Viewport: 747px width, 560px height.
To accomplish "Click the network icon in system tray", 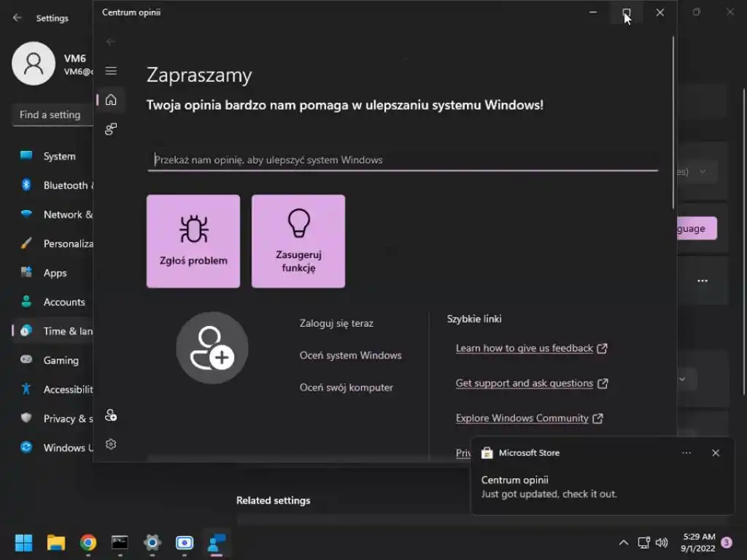I will click(x=643, y=542).
